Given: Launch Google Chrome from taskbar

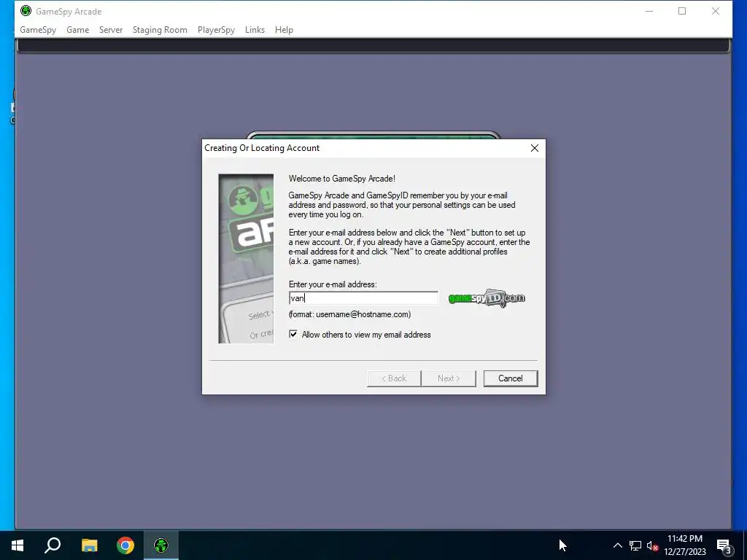Looking at the screenshot, I should click(125, 545).
